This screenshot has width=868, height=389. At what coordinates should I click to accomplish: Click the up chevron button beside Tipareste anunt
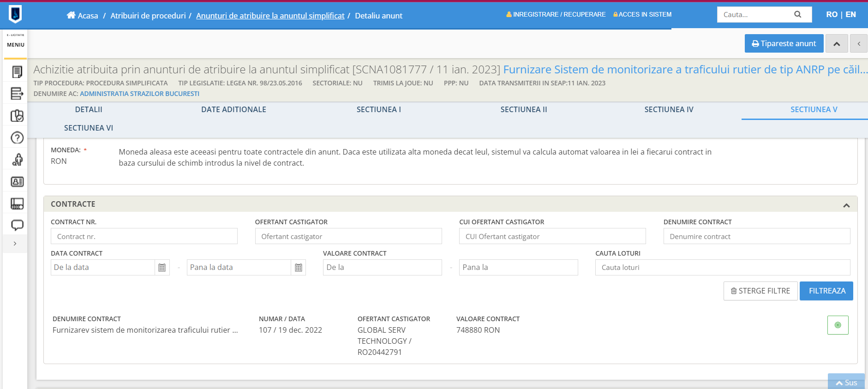836,44
